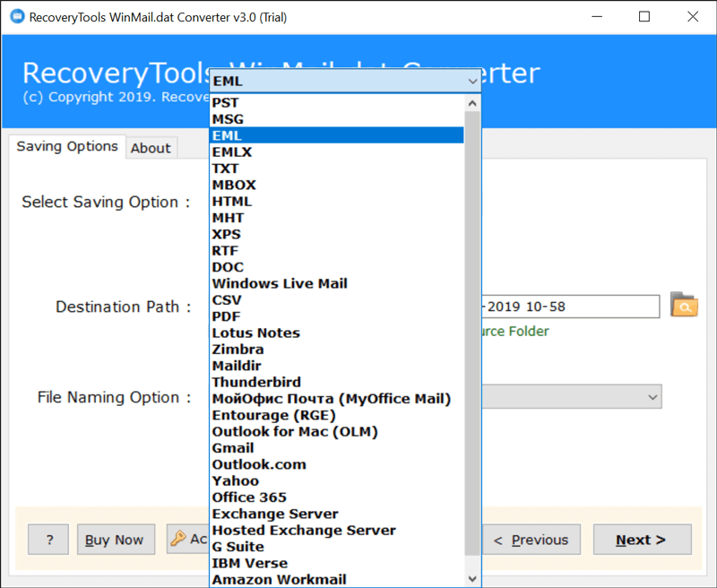Choose MyOffice Mail option
The image size is (717, 588).
pyautogui.click(x=337, y=399)
